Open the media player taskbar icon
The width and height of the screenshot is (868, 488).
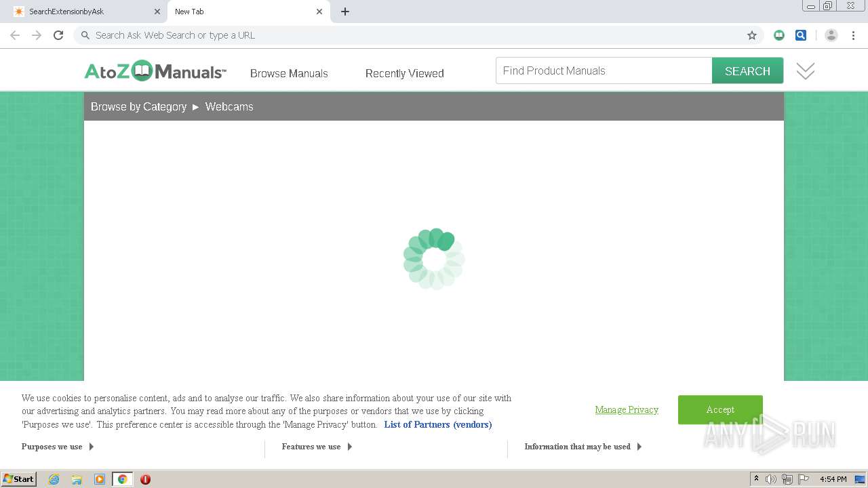pos(100,479)
